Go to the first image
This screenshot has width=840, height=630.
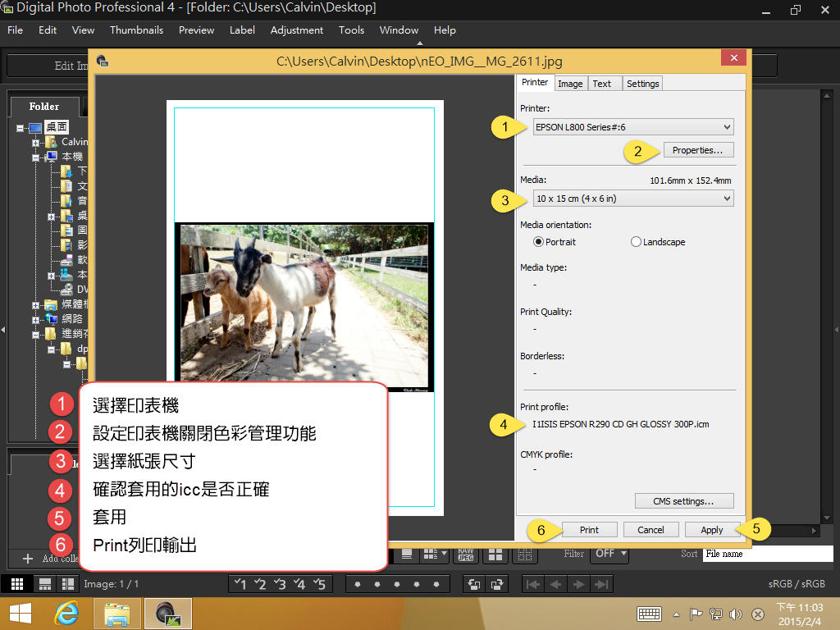pos(533,584)
